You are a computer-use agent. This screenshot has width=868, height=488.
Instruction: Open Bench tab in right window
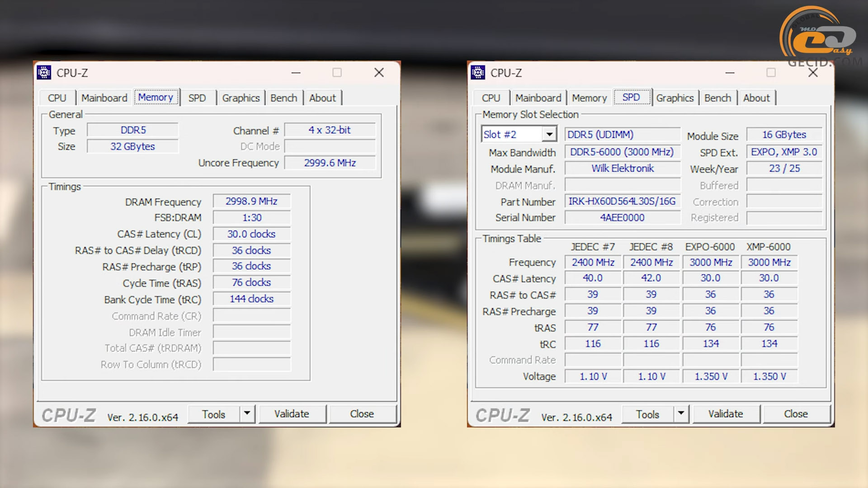[717, 98]
